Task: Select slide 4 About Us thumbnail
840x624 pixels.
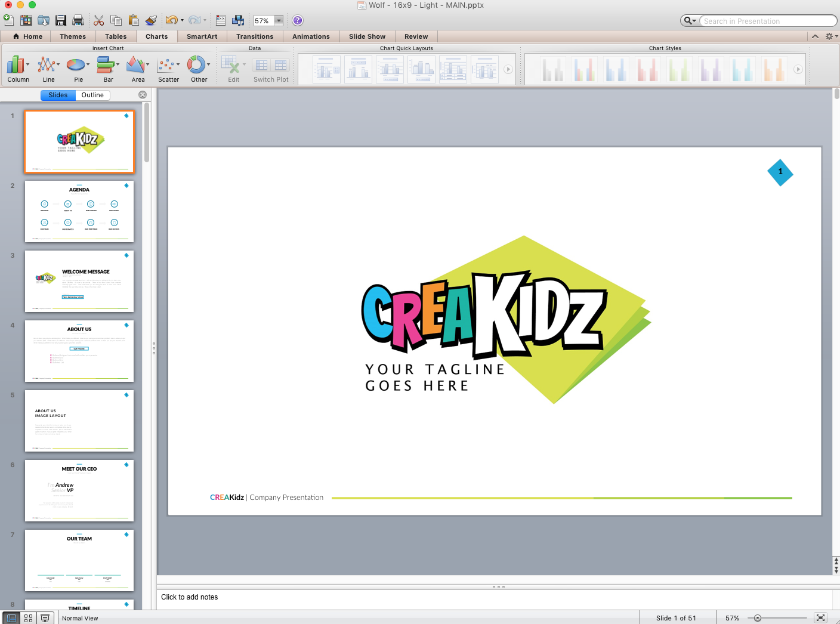Action: 79,351
